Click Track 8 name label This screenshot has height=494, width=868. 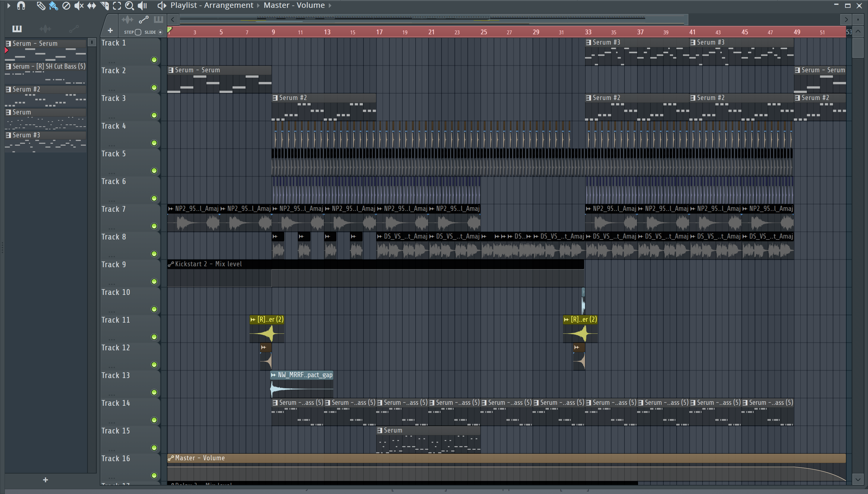point(113,237)
